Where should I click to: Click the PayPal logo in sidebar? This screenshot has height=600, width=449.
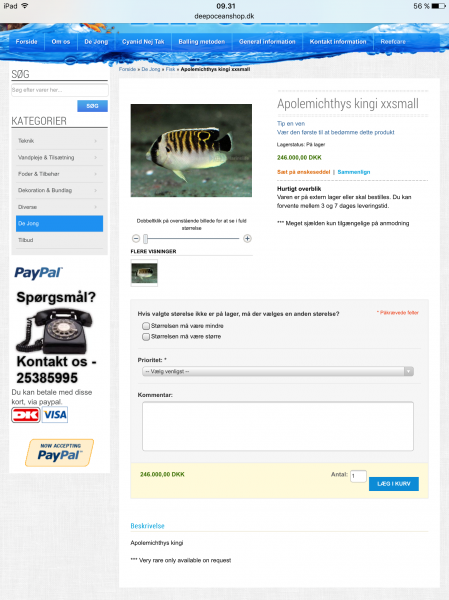pyautogui.click(x=38, y=272)
